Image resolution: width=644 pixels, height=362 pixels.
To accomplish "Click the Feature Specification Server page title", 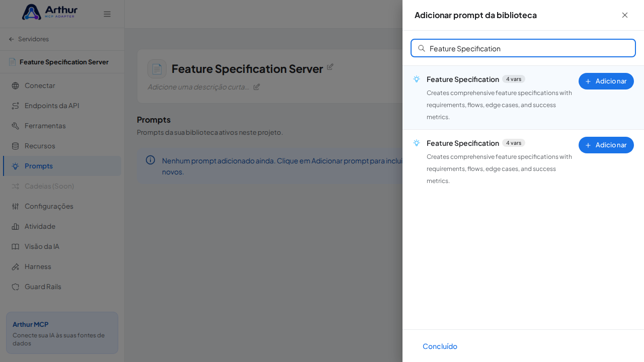I will point(247,69).
